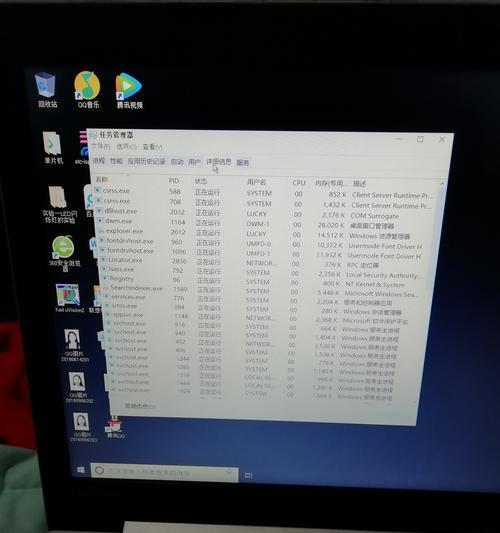500x533 pixels.
Task: Launch the 腾讯QQ desktop shortcut
Action: click(x=116, y=428)
